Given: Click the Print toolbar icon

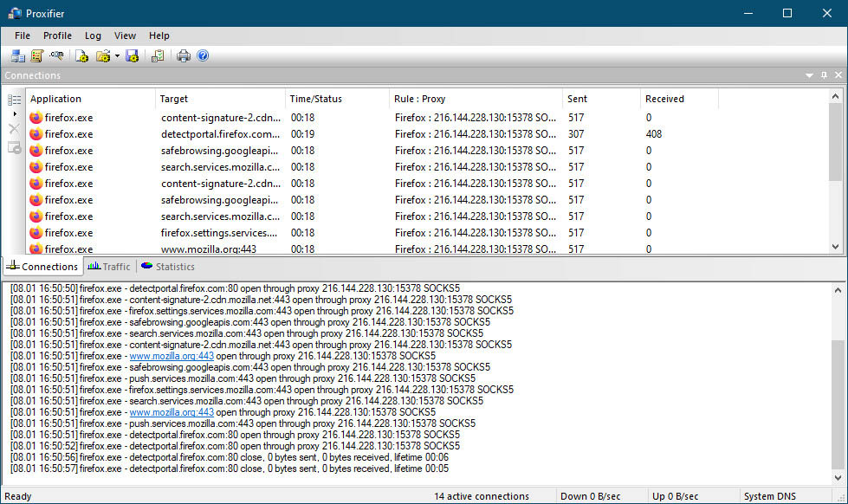Looking at the screenshot, I should 184,55.
